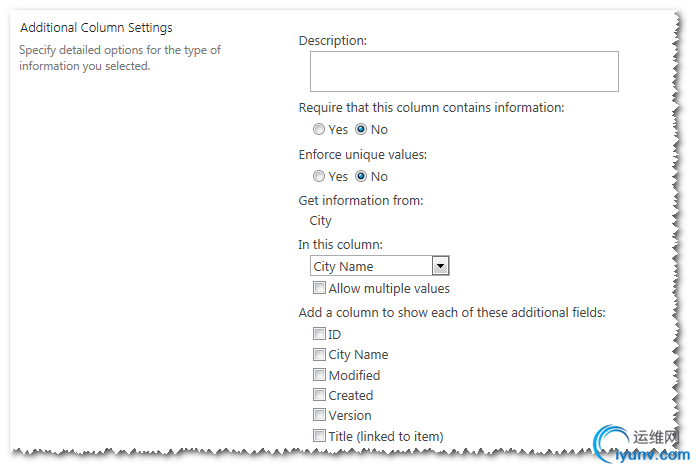The width and height of the screenshot is (696, 471).
Task: Click the Enforce unique values label
Action: pos(363,154)
